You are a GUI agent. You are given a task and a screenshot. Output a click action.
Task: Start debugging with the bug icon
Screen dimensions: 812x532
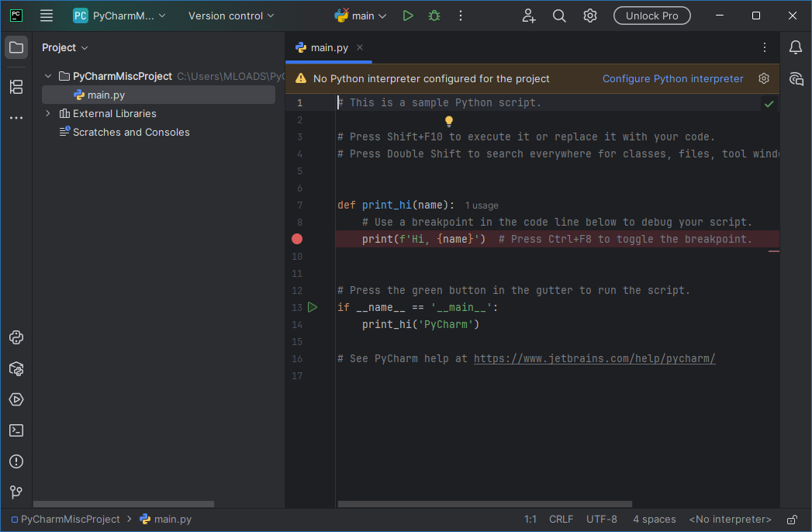(x=434, y=16)
